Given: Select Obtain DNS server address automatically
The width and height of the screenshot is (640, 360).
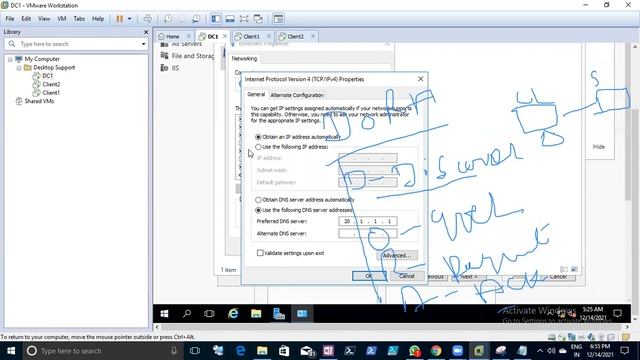Looking at the screenshot, I should point(258,200).
